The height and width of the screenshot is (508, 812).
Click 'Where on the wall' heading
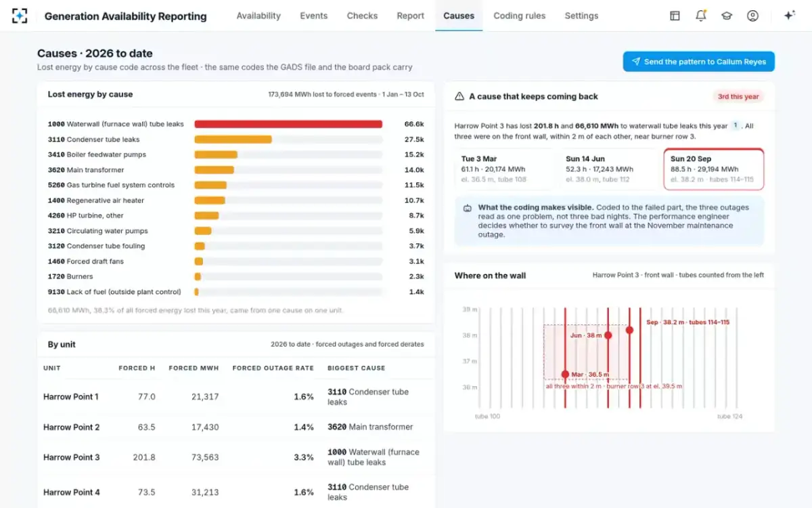point(490,275)
